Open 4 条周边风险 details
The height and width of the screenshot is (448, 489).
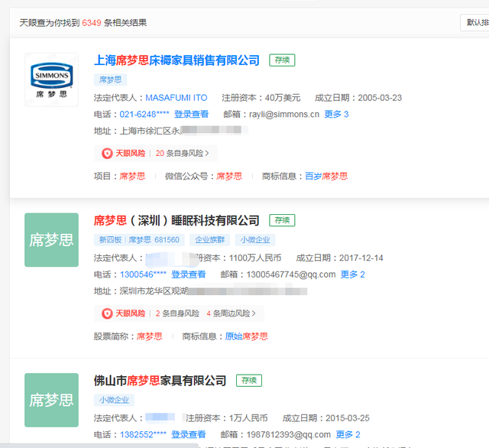pyautogui.click(x=231, y=313)
